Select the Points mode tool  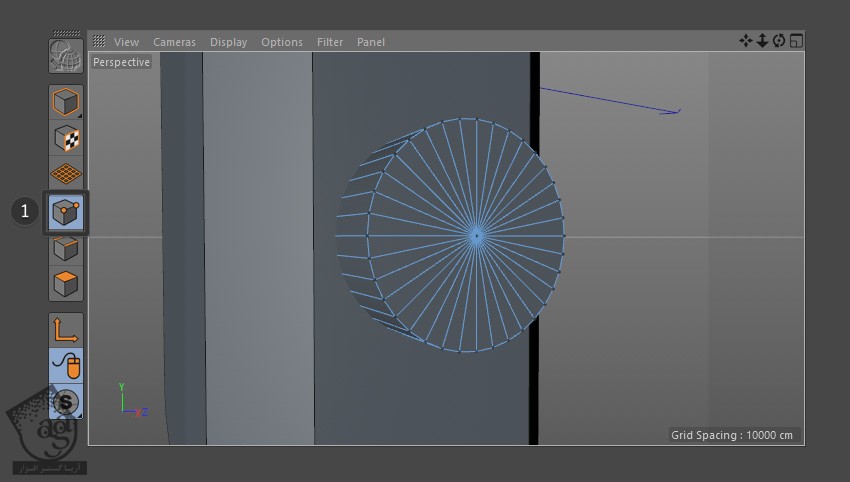[66, 212]
